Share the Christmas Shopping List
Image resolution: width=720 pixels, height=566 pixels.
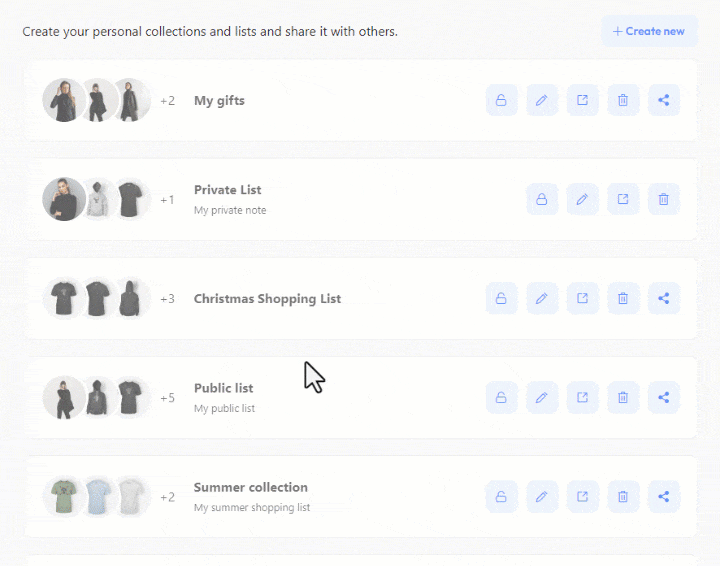[x=664, y=298]
